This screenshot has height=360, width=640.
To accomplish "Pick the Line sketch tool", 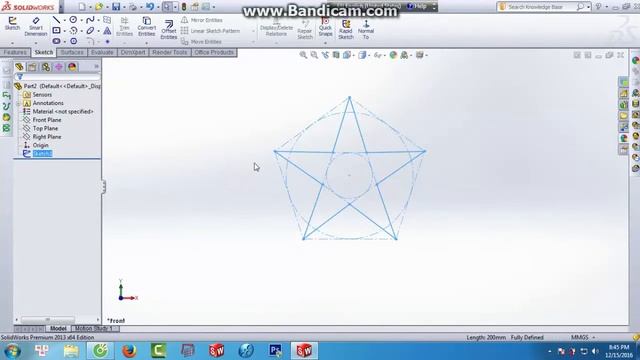I will tap(56, 20).
